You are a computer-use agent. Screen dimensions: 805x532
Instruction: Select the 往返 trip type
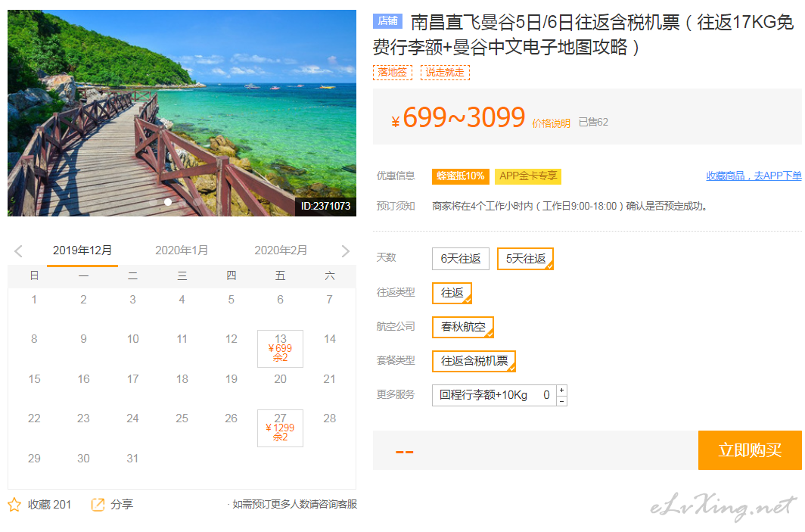click(452, 293)
